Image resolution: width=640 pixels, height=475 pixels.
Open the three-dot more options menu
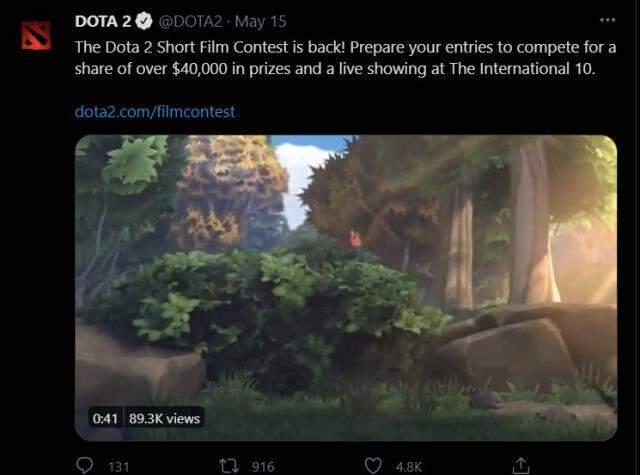click(607, 20)
